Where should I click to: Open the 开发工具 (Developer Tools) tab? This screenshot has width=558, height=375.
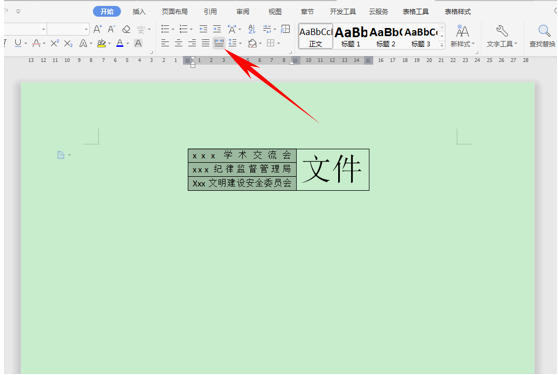point(342,12)
